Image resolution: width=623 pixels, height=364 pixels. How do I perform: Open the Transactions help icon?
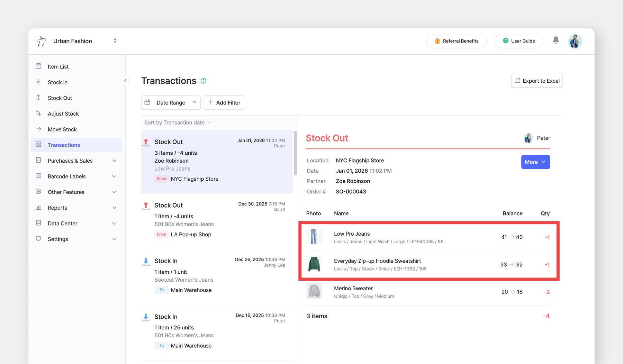(x=204, y=81)
